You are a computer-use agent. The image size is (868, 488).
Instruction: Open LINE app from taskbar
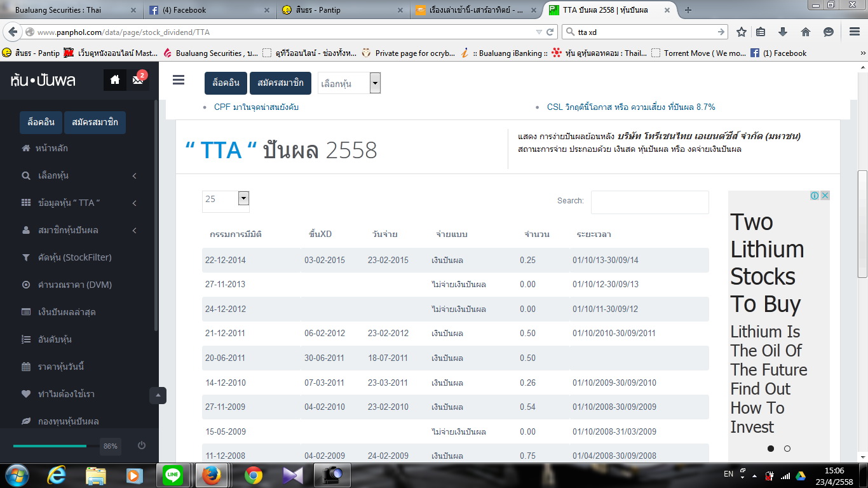point(173,475)
